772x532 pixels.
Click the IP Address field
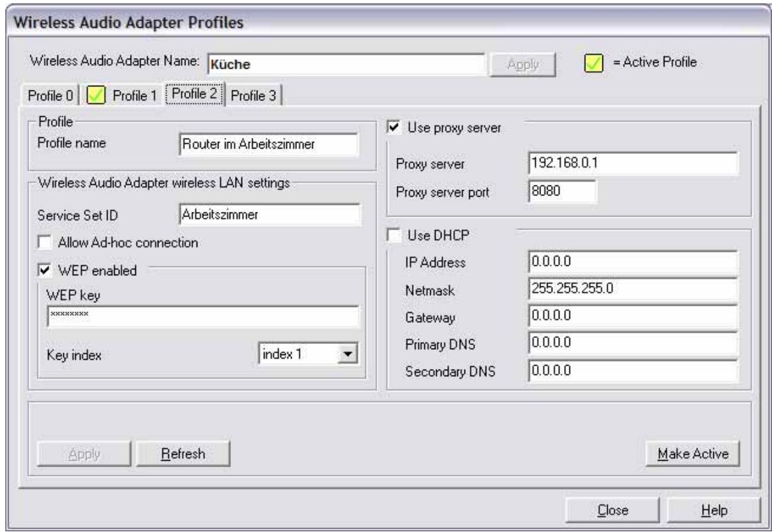click(633, 261)
